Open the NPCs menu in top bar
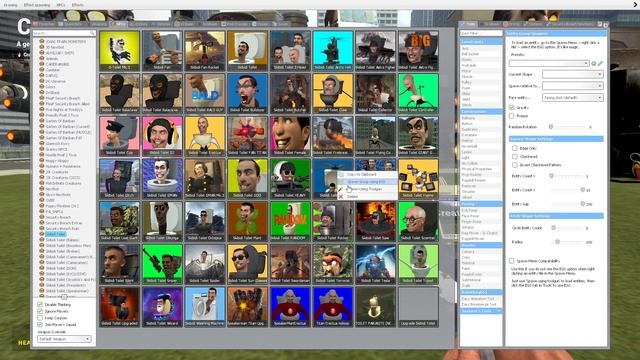This screenshot has width=640, height=360. [x=60, y=5]
